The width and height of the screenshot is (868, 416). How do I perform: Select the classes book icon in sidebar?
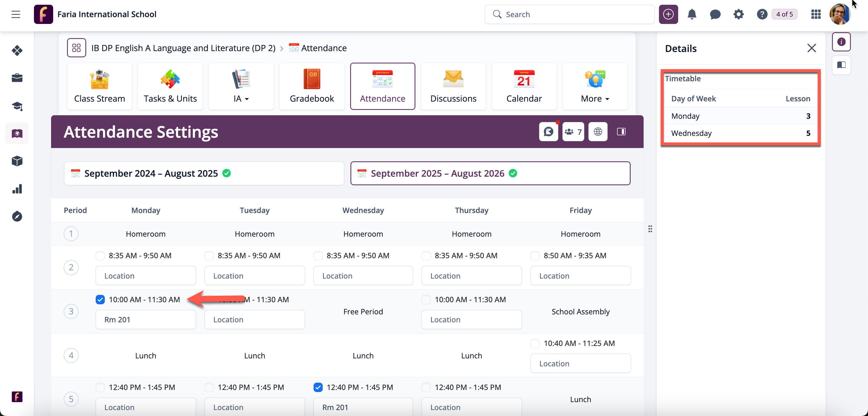[x=17, y=134]
